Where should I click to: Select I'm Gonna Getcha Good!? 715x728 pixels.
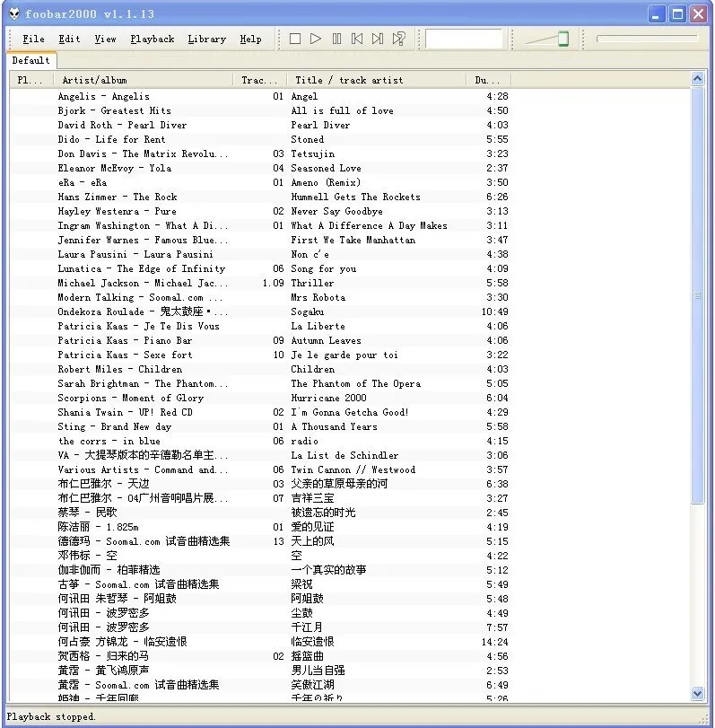coord(349,412)
